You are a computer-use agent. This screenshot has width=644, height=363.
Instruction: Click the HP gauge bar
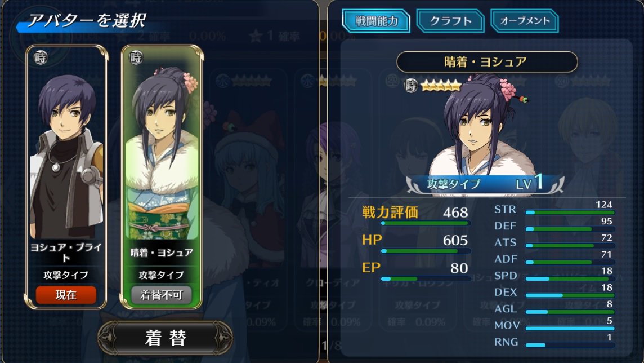tap(426, 251)
